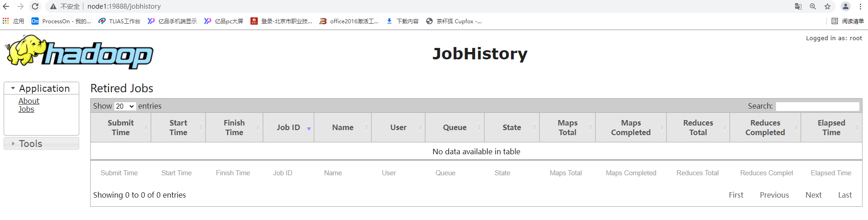Open the reading list button
The height and width of the screenshot is (220, 868).
coord(848,21)
